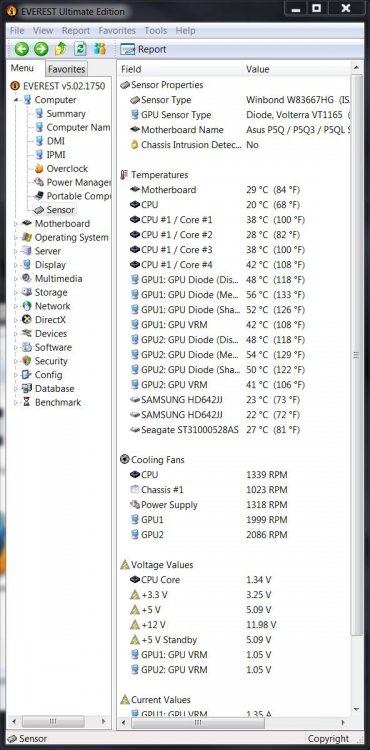This screenshot has width=370, height=750.
Task: Select the EVEREST v5.02.1750 root node
Action: click(x=58, y=86)
